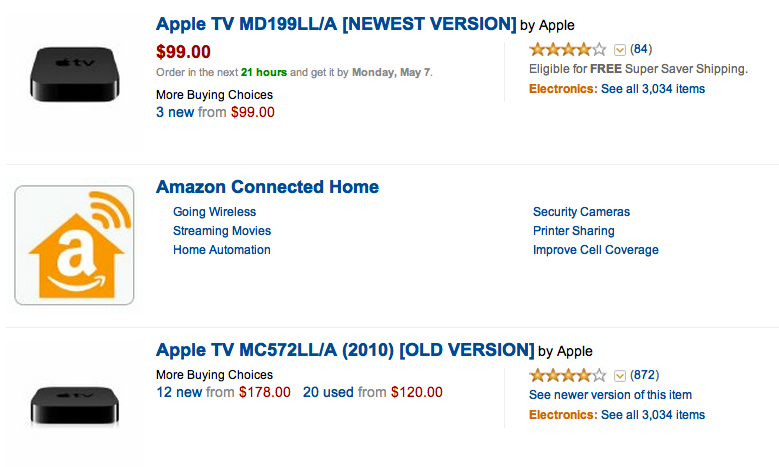
Task: Select the Streaming Movies link
Action: 222,231
